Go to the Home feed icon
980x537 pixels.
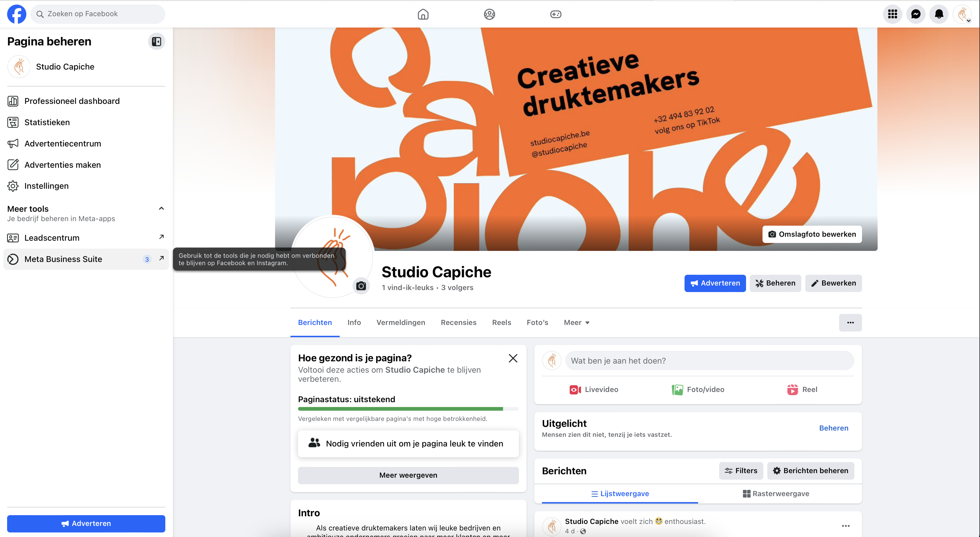pos(423,14)
